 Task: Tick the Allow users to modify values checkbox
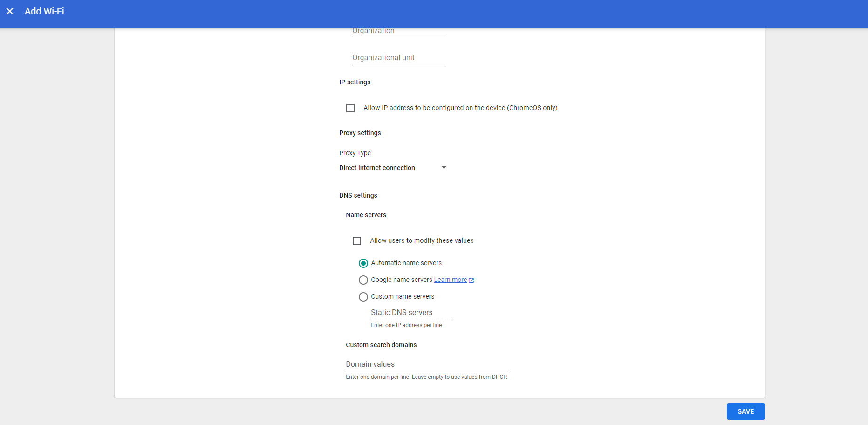[x=357, y=241]
